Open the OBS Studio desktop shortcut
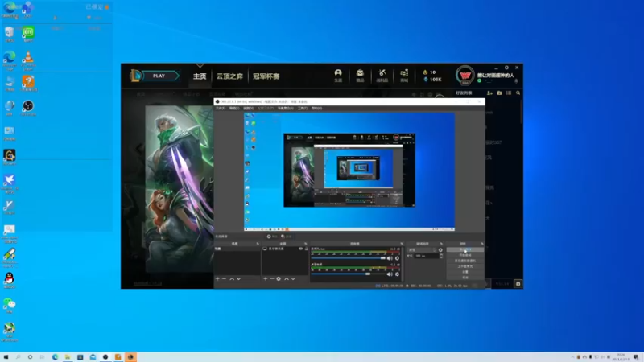The height and width of the screenshot is (362, 644). (x=28, y=108)
